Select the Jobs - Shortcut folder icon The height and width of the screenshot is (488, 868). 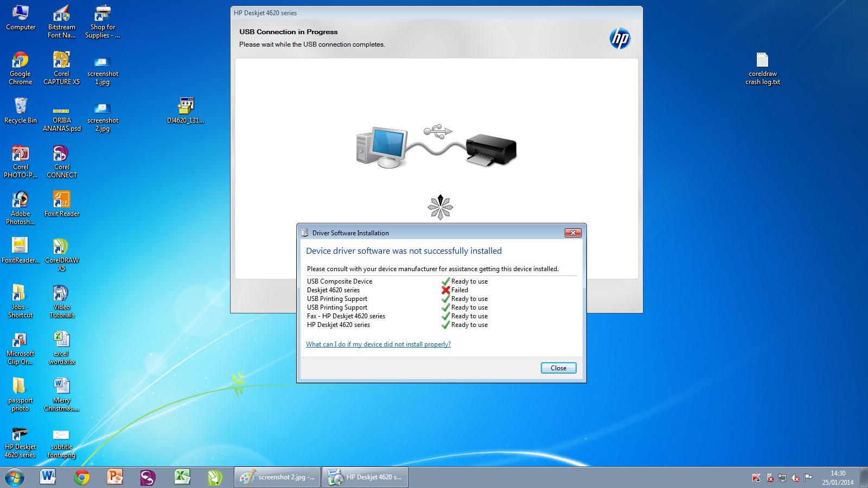click(x=21, y=301)
